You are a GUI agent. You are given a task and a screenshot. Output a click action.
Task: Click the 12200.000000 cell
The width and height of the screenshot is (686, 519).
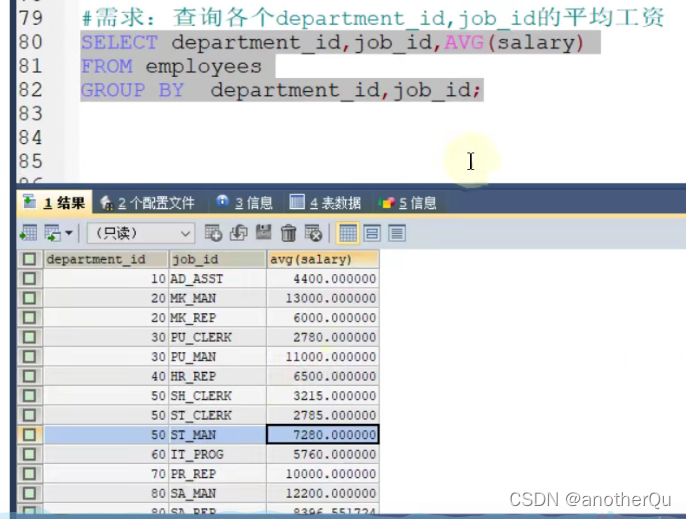323,493
